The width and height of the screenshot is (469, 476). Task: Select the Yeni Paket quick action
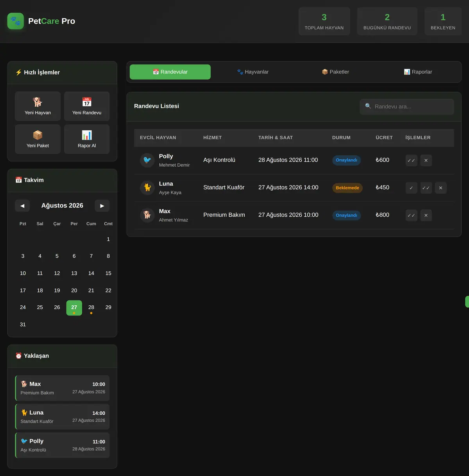coord(38,139)
